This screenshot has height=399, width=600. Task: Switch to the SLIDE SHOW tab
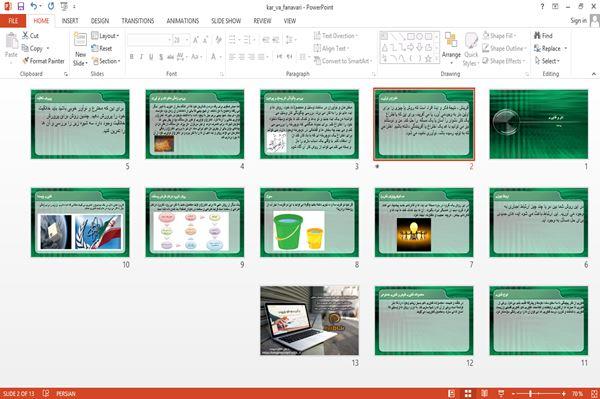226,21
